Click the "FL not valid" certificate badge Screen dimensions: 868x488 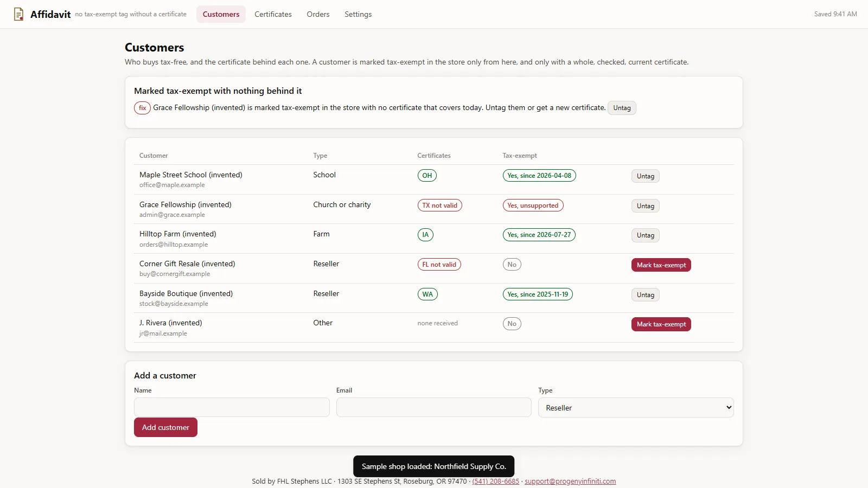[x=439, y=265]
